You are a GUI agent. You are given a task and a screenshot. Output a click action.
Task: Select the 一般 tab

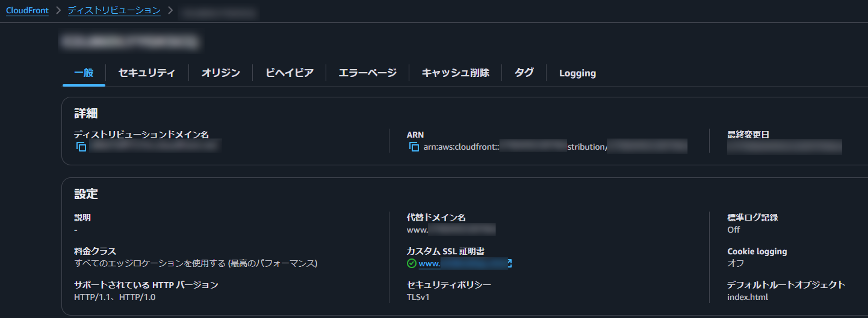84,73
